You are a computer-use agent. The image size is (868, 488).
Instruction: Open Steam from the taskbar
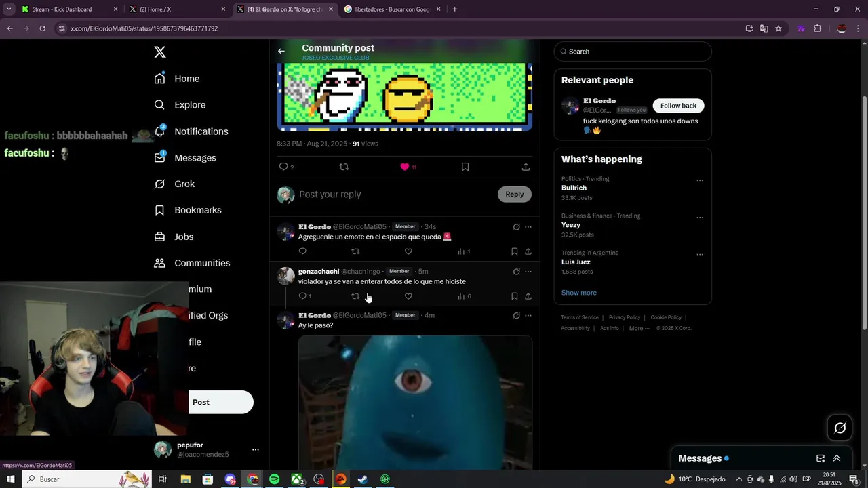(363, 479)
